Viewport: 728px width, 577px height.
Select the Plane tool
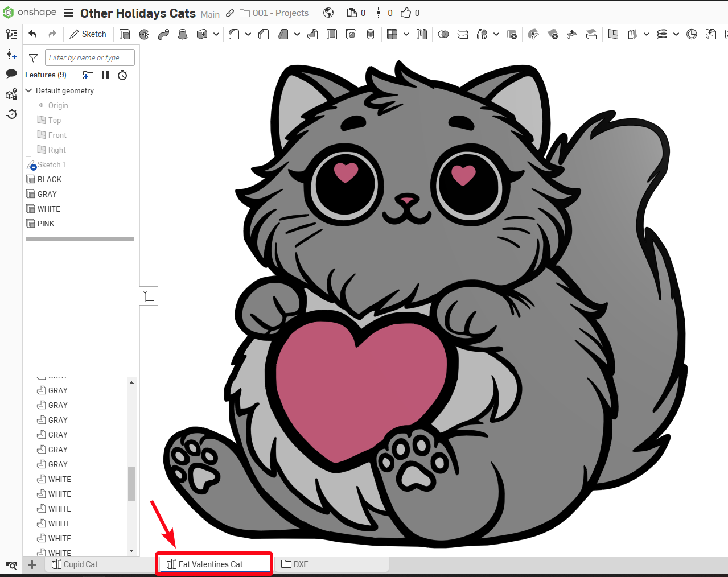click(x=613, y=34)
